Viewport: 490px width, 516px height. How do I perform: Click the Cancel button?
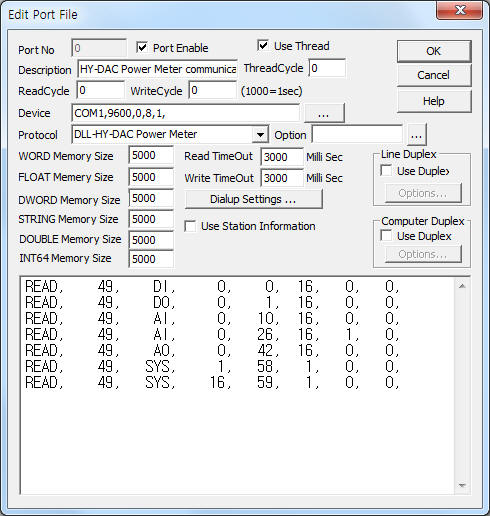[434, 75]
